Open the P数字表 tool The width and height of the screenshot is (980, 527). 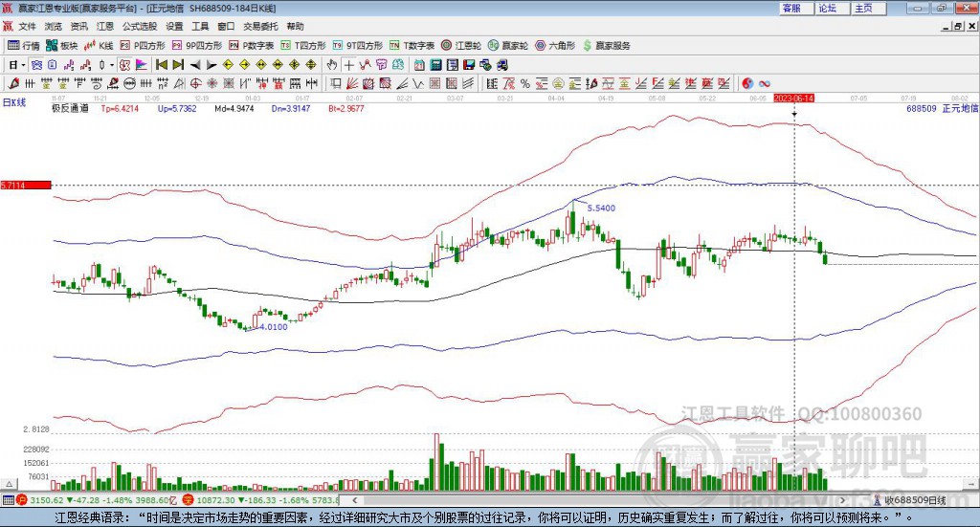click(x=252, y=46)
